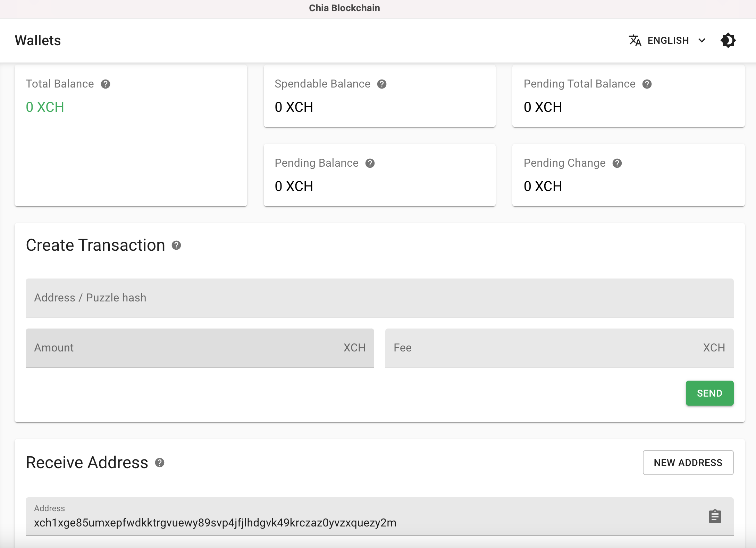The height and width of the screenshot is (548, 756).
Task: Generate a new address with NEW ADDRESS
Action: point(688,463)
